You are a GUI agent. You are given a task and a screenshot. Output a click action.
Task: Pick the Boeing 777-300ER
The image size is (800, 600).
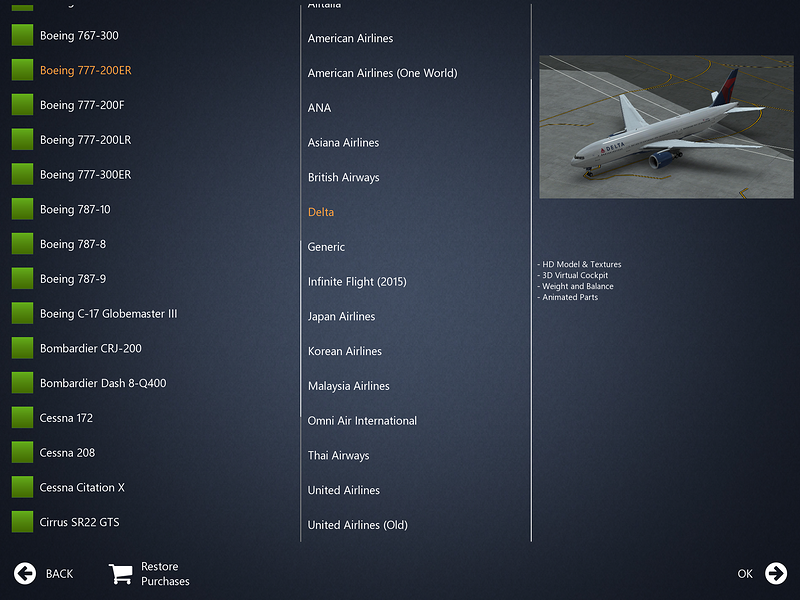tap(86, 174)
